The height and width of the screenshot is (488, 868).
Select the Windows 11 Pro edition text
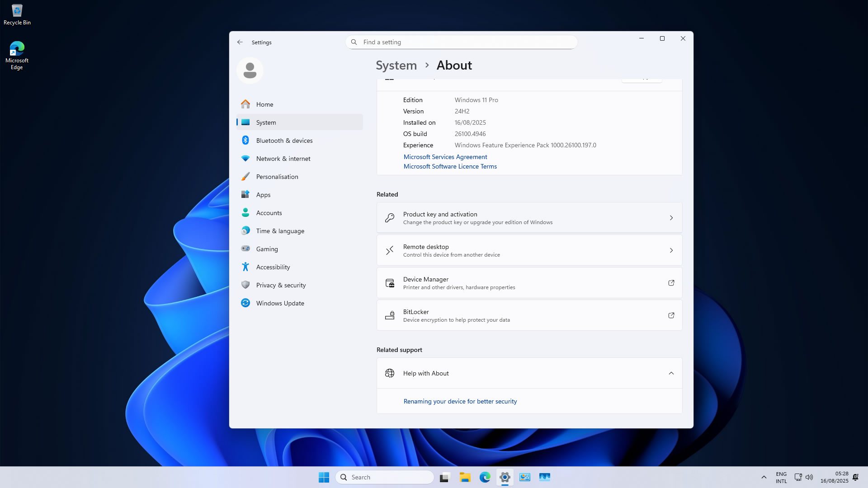click(476, 100)
